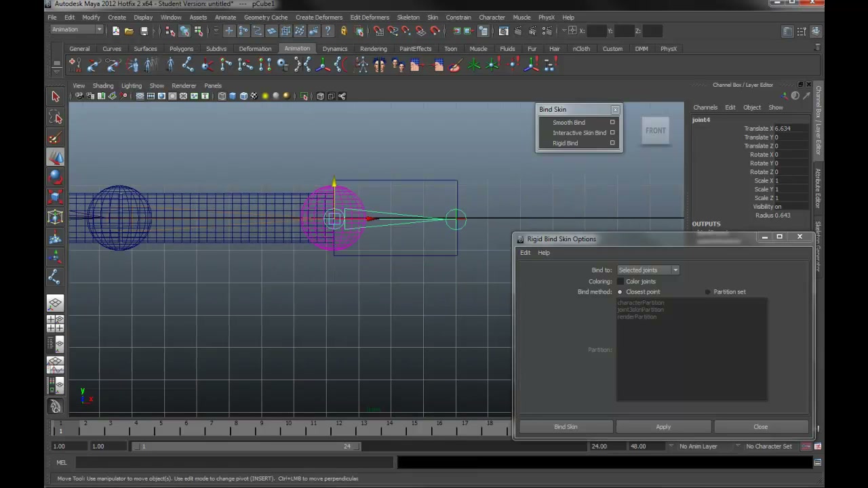Select the arrow Select tool in toolbox
The width and height of the screenshot is (868, 488).
56,97
